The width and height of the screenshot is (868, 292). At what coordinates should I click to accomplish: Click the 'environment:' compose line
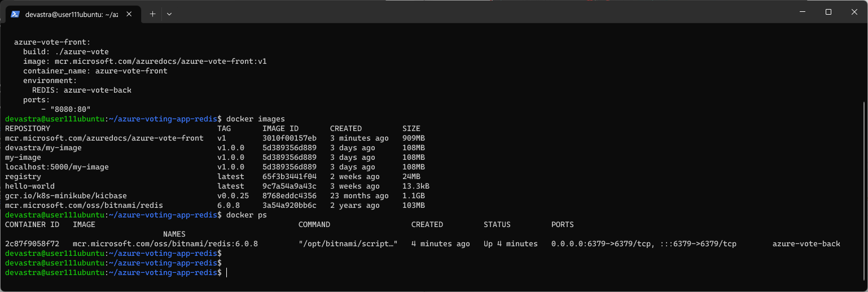[50, 81]
